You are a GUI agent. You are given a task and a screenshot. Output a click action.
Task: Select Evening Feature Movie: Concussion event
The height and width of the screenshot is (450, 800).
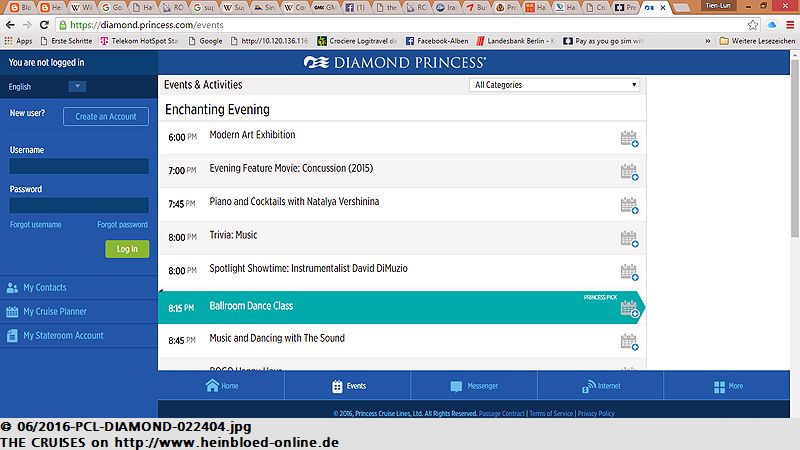pos(402,171)
